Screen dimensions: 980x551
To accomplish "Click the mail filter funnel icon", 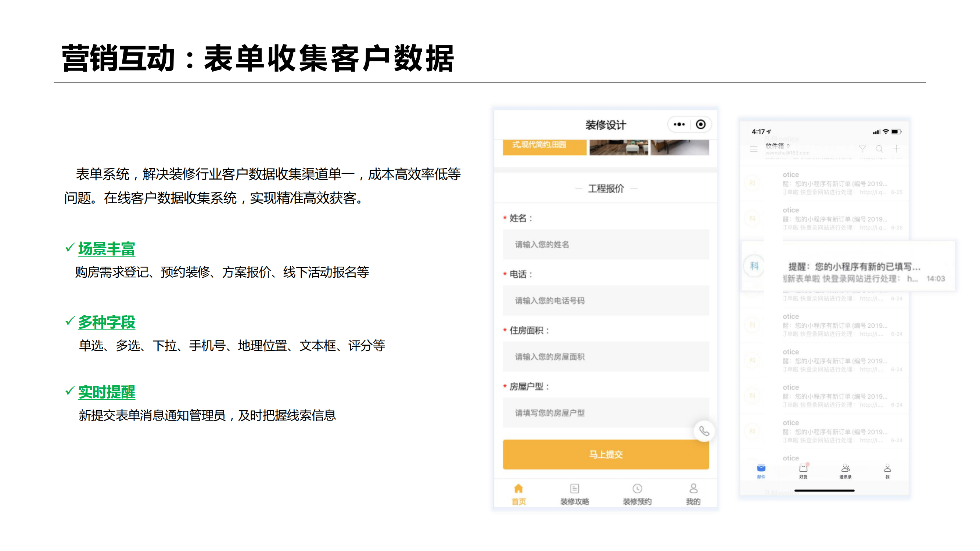I will [862, 149].
